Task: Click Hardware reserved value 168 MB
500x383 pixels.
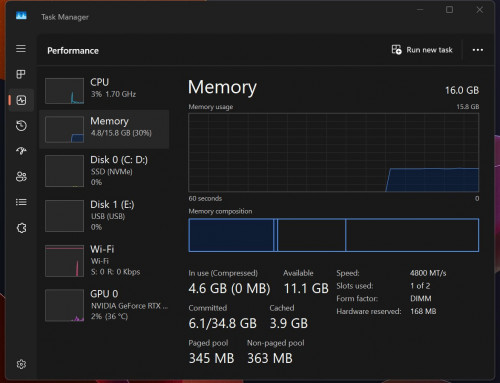Action: 423,311
